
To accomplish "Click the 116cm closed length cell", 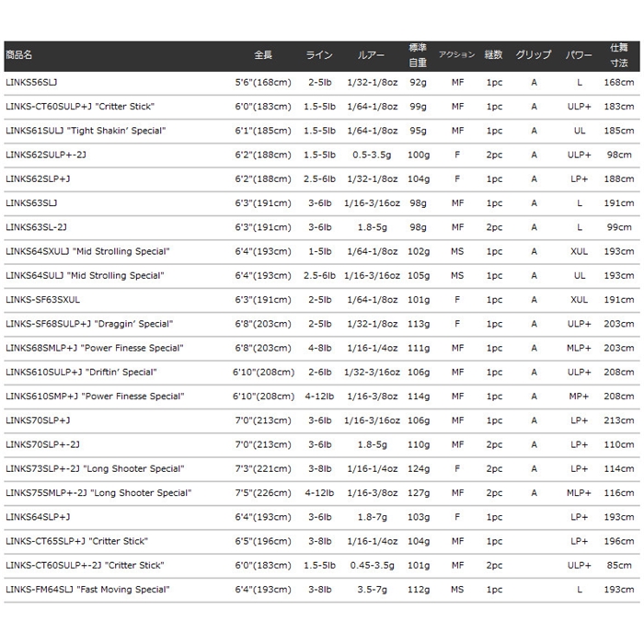I will point(619,493).
